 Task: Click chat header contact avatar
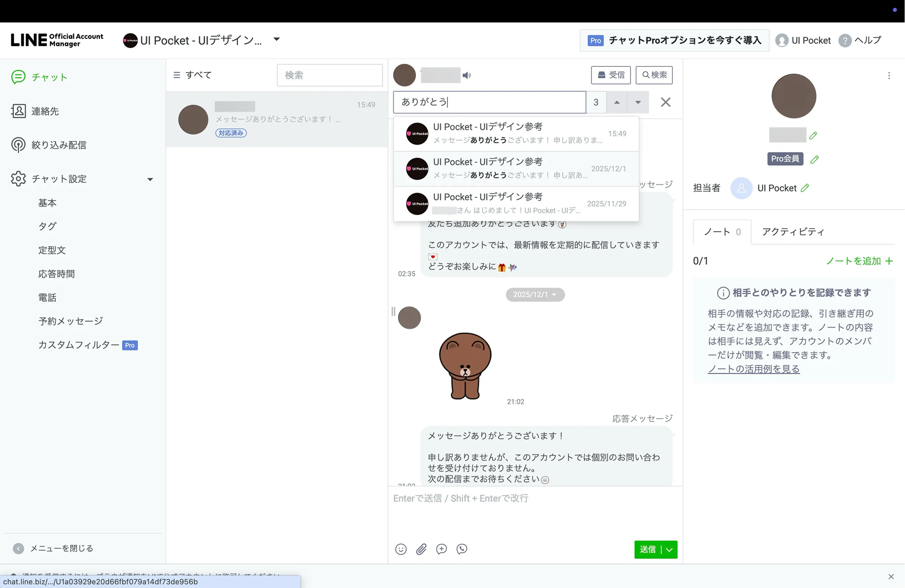[x=404, y=75]
